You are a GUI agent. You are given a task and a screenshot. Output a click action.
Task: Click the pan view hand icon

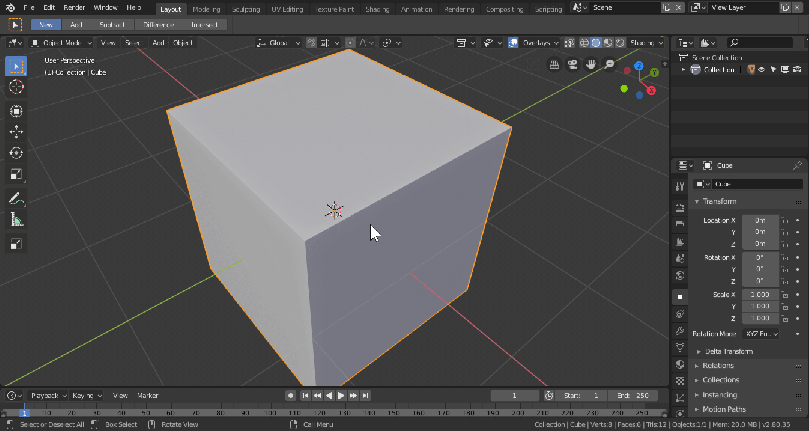point(591,65)
